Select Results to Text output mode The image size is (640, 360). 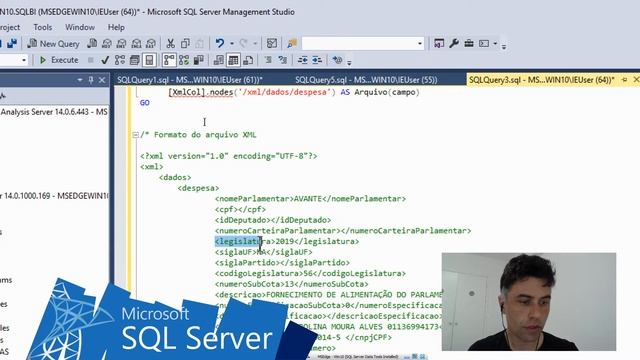[218, 60]
